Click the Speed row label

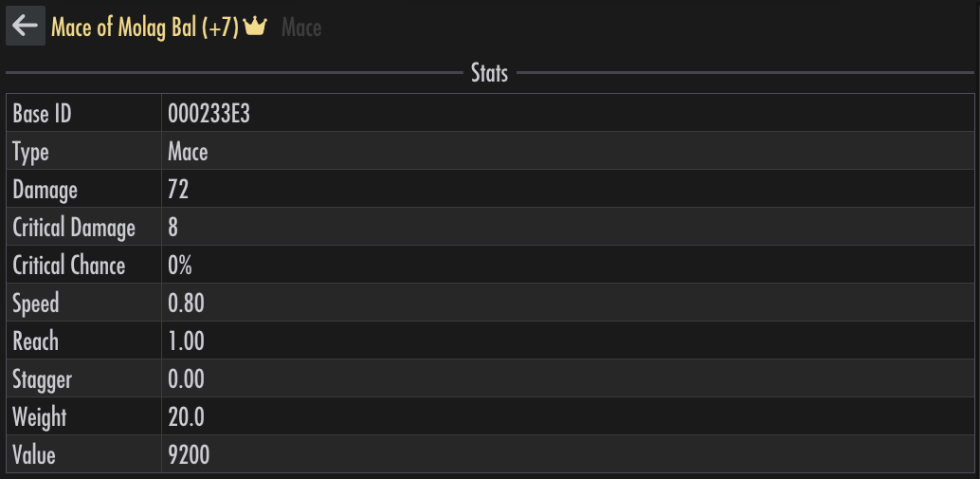[x=36, y=304]
